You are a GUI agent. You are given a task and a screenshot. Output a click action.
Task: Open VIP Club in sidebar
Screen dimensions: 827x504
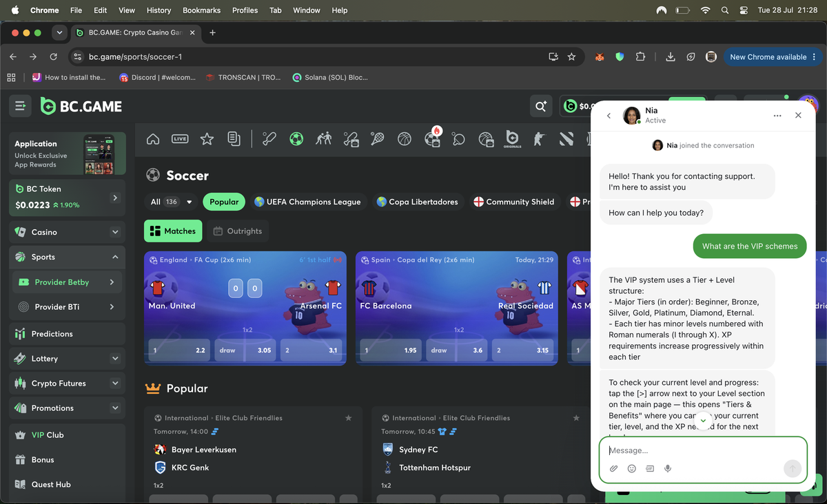coord(68,435)
